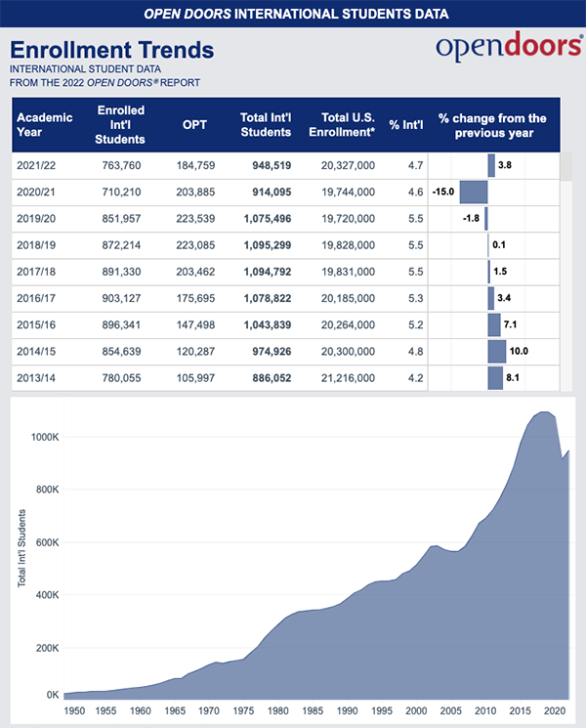The width and height of the screenshot is (586, 728).
Task: Click enrolled value 710,210
Action: pos(121,192)
